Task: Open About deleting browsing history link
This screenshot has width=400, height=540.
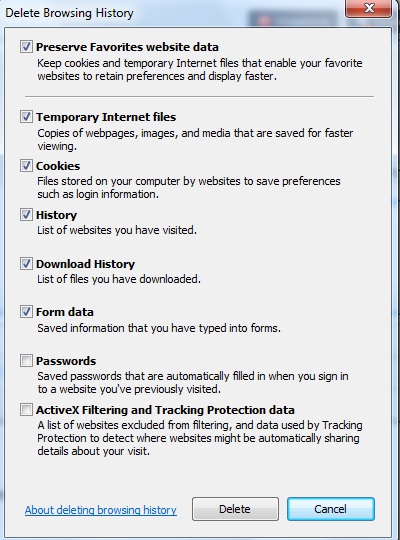Action: click(x=101, y=510)
